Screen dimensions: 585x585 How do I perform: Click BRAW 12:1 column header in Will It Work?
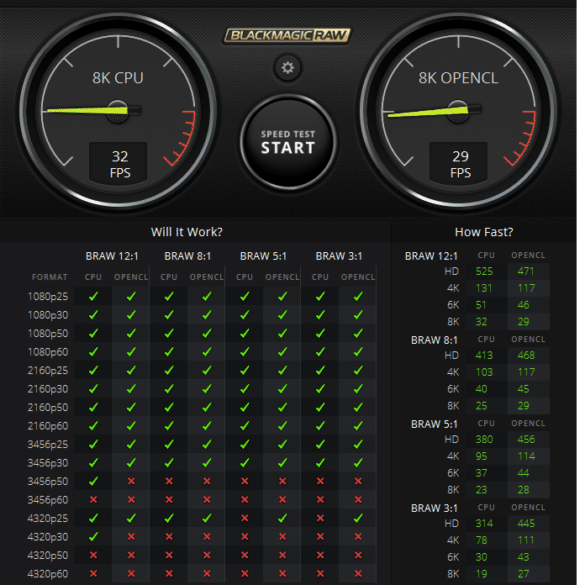[x=112, y=256]
